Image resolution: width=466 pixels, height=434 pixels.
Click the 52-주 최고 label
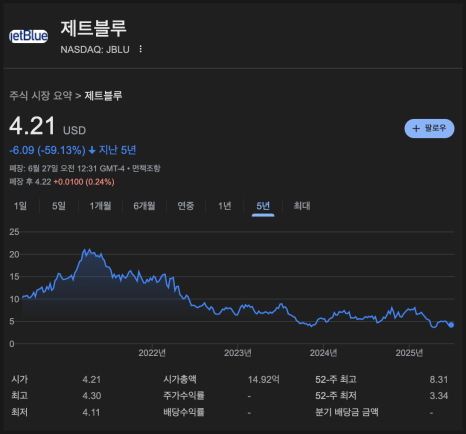coord(336,379)
